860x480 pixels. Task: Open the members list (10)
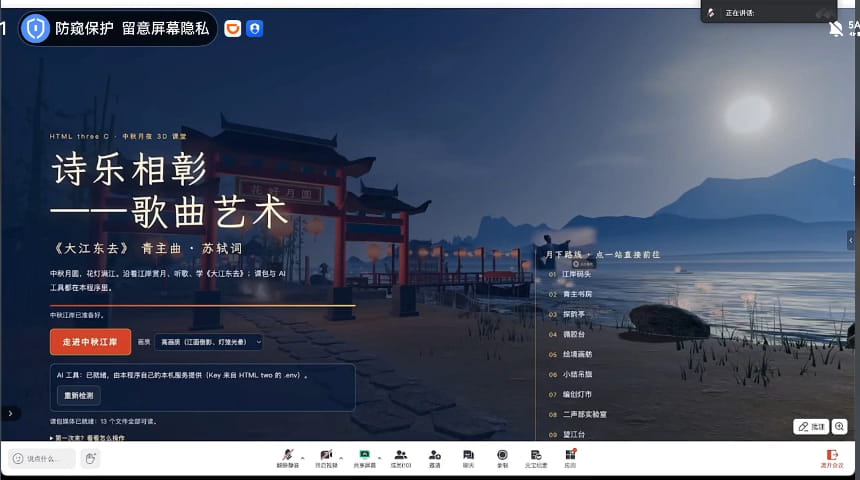pyautogui.click(x=401, y=458)
